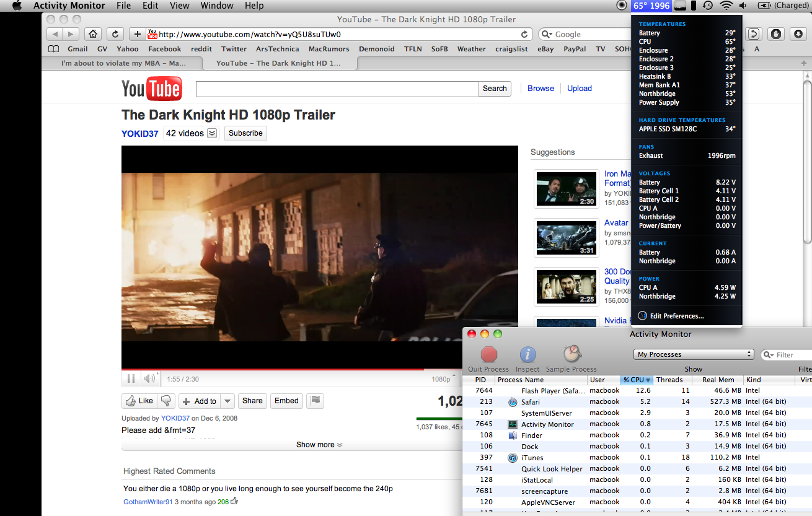812x516 pixels.
Task: Click the YouTube Search button
Action: click(x=495, y=89)
